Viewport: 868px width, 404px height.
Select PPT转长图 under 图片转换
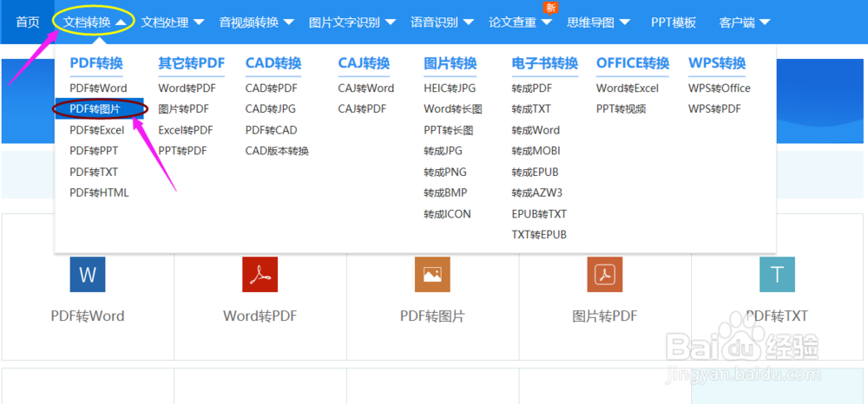(x=449, y=130)
